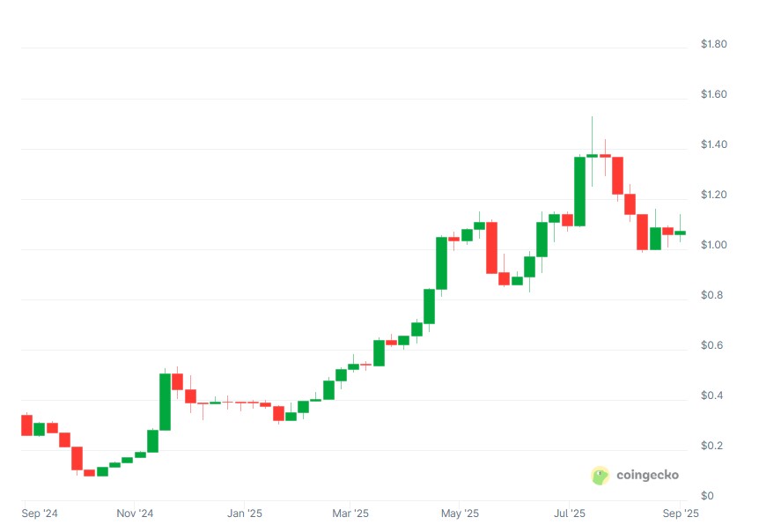Click the $1.40 price axis label

point(714,144)
